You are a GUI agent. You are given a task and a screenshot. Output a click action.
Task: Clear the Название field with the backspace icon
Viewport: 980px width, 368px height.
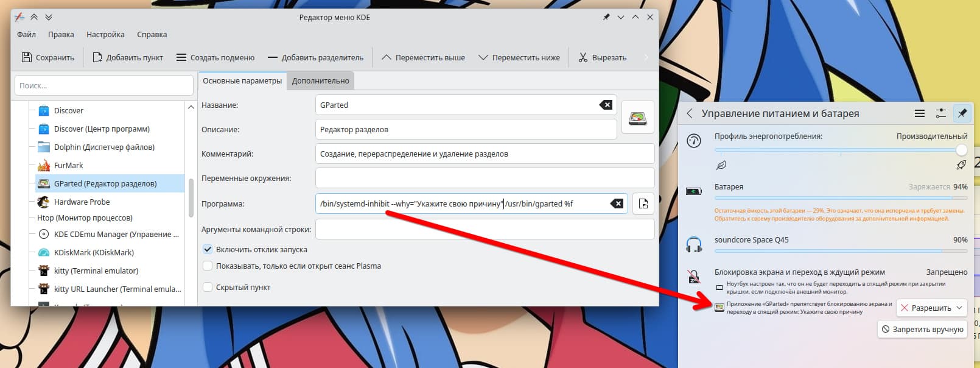pos(606,105)
